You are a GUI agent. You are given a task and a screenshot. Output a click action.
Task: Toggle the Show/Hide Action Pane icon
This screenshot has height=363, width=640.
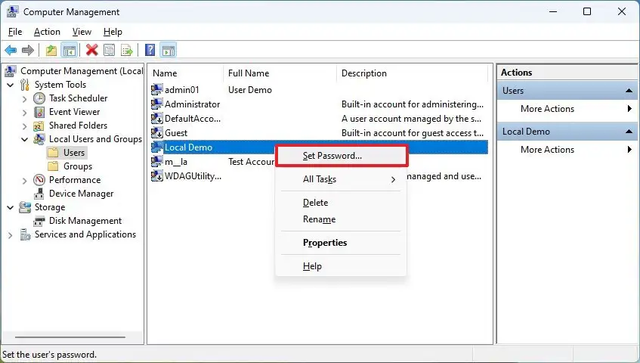[168, 51]
